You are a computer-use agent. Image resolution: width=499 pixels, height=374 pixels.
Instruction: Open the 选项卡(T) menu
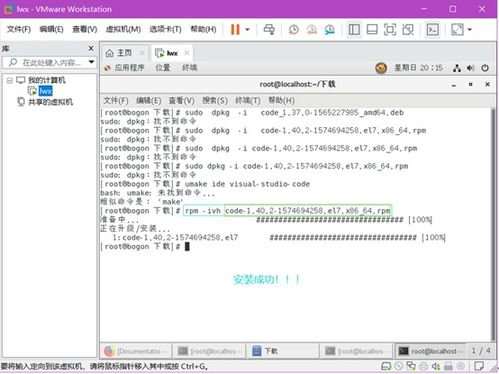[165, 29]
